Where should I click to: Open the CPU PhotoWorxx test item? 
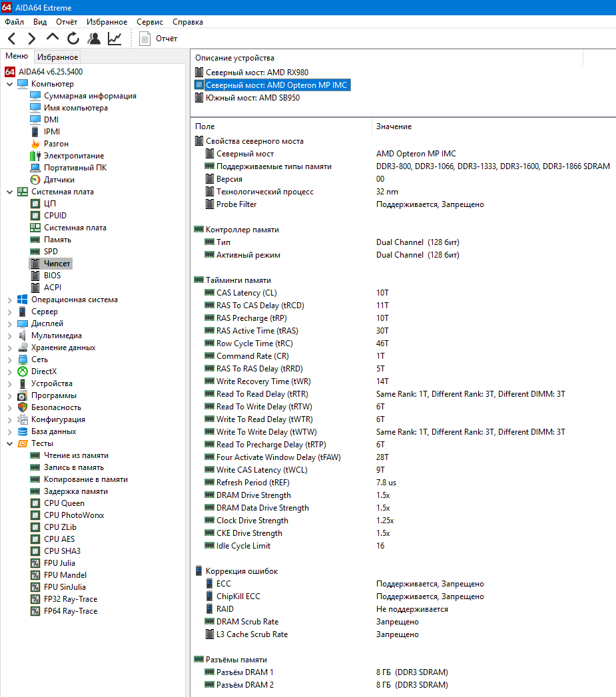click(74, 515)
